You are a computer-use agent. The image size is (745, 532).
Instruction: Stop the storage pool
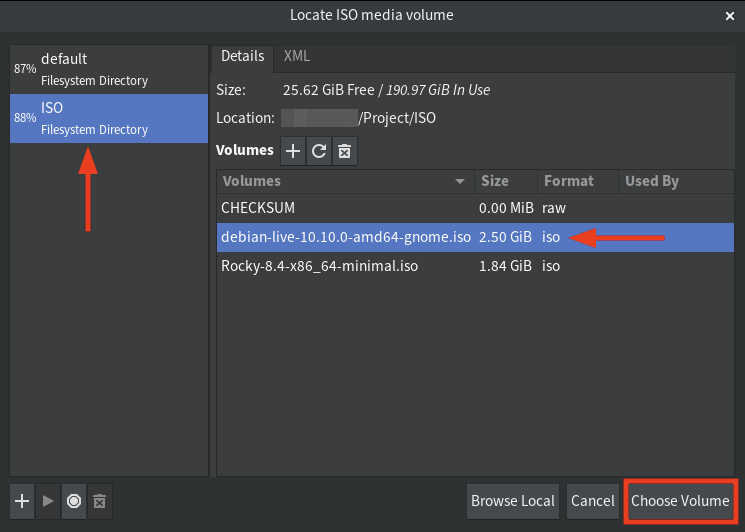coord(73,501)
